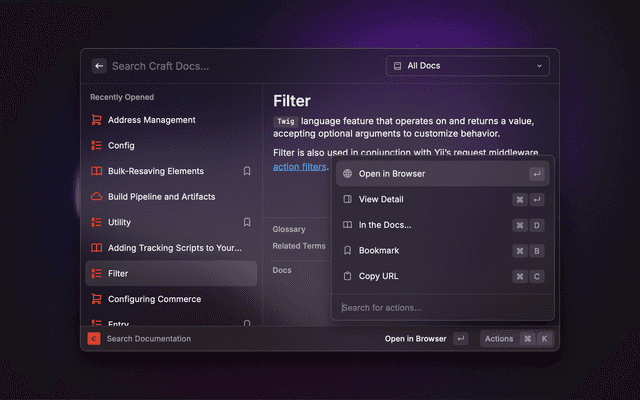Viewport: 640px width, 400px height.
Task: Click the Adding Tracking Scripts book icon
Action: tap(97, 248)
